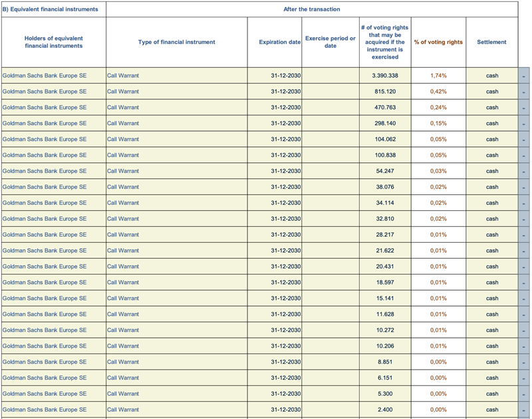Screen dimensions: 532x419
Task: Click the minus button for the 38.076 row
Action: click(524, 187)
